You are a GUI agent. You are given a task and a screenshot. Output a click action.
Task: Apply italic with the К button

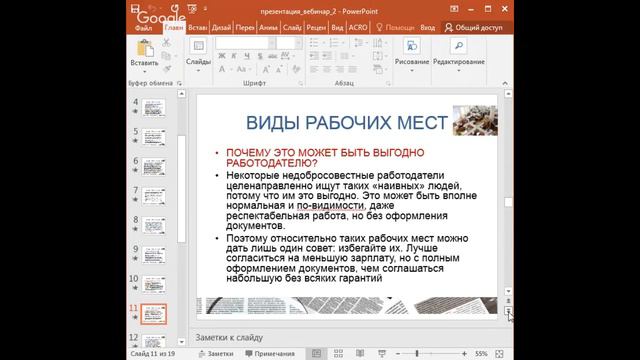(234, 56)
